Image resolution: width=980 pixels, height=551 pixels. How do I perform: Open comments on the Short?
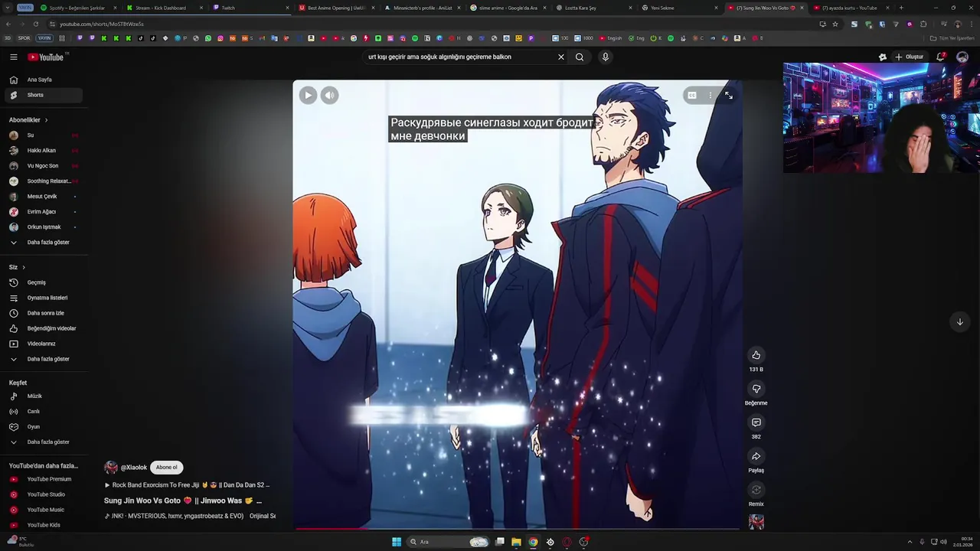pos(756,422)
